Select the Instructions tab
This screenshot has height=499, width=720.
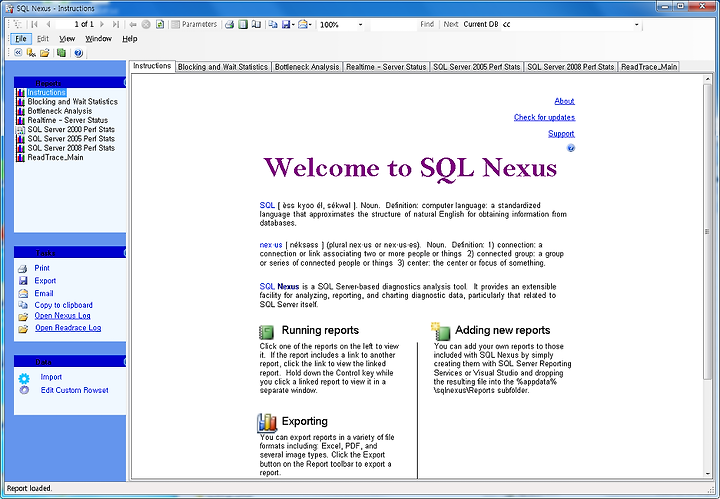point(152,66)
